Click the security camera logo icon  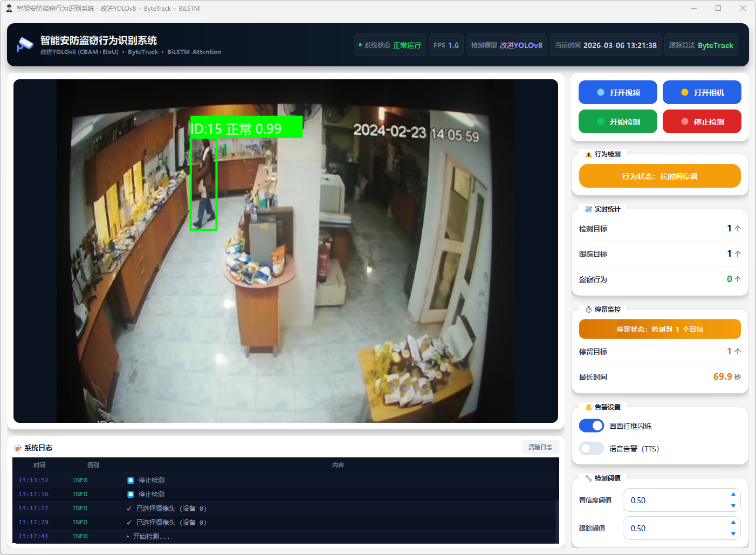click(x=25, y=45)
